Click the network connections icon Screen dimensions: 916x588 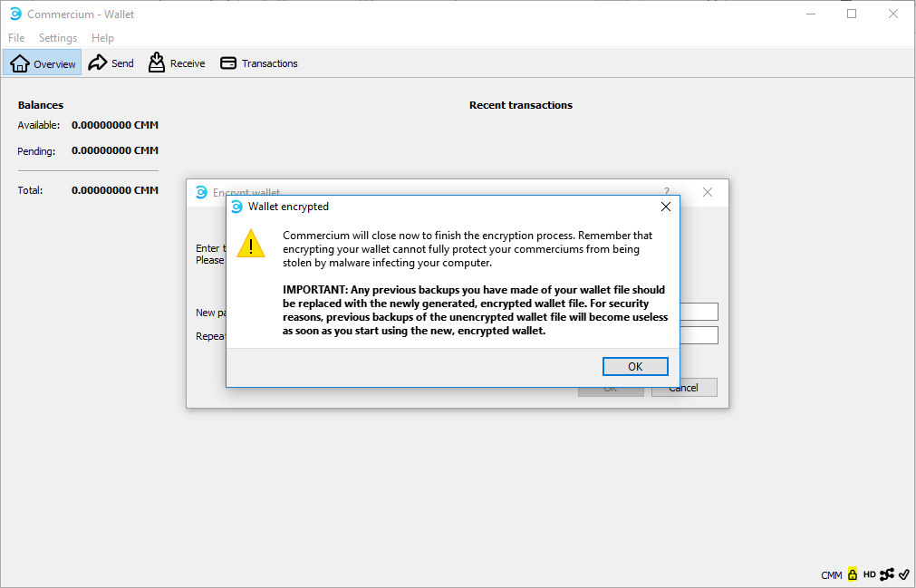coord(887,574)
